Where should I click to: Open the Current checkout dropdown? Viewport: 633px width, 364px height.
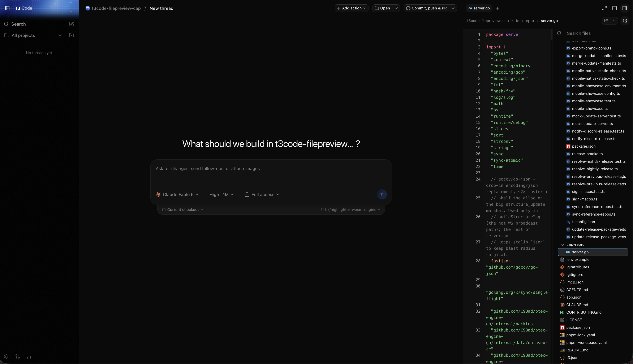point(183,210)
